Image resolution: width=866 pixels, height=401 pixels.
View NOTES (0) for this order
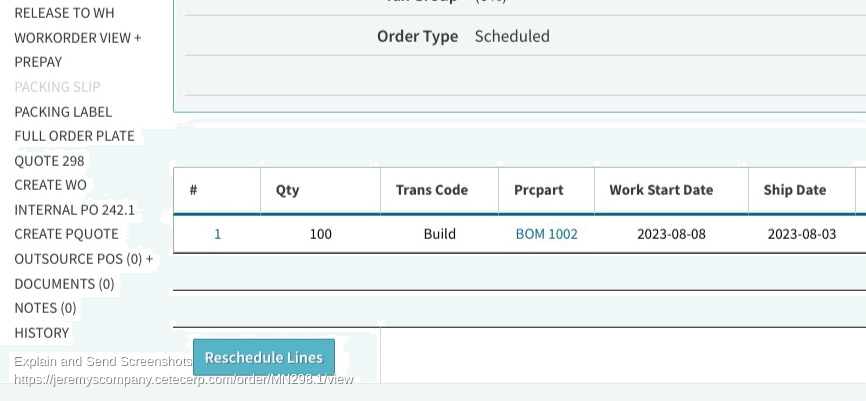(x=45, y=308)
